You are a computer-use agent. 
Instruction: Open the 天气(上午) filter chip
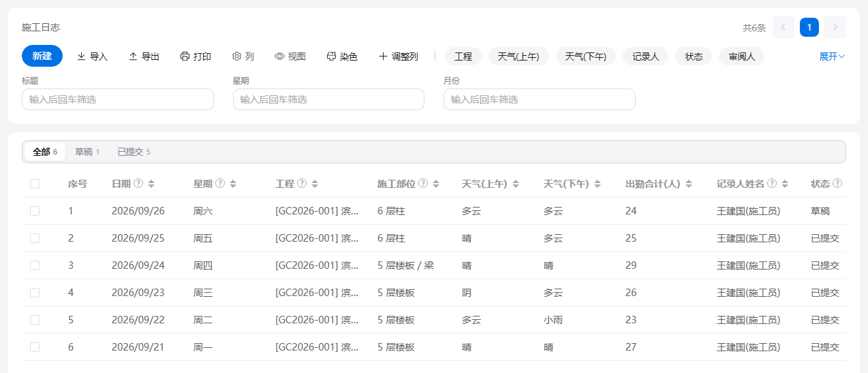(518, 56)
